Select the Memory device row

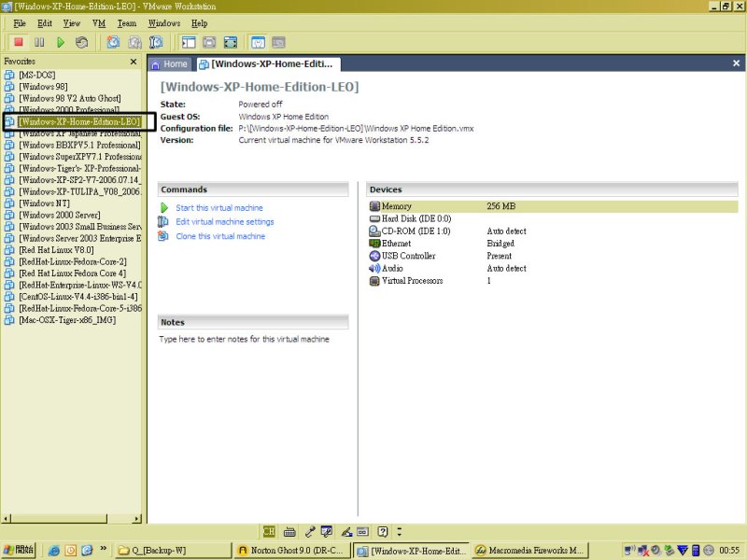click(x=553, y=206)
